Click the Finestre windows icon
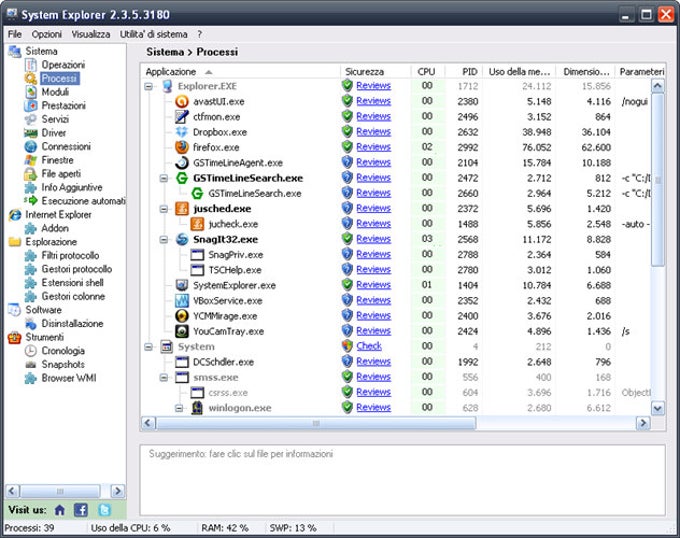The height and width of the screenshot is (538, 680). [30, 160]
